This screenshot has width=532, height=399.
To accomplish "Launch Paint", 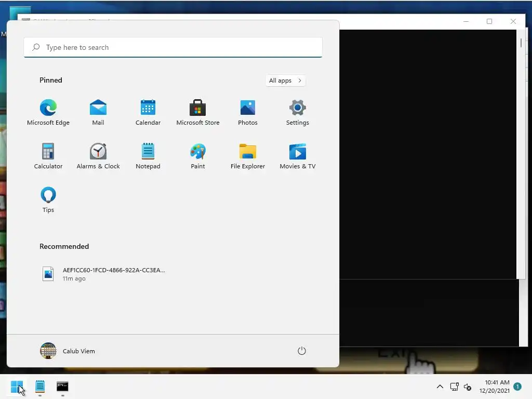I will (x=198, y=156).
